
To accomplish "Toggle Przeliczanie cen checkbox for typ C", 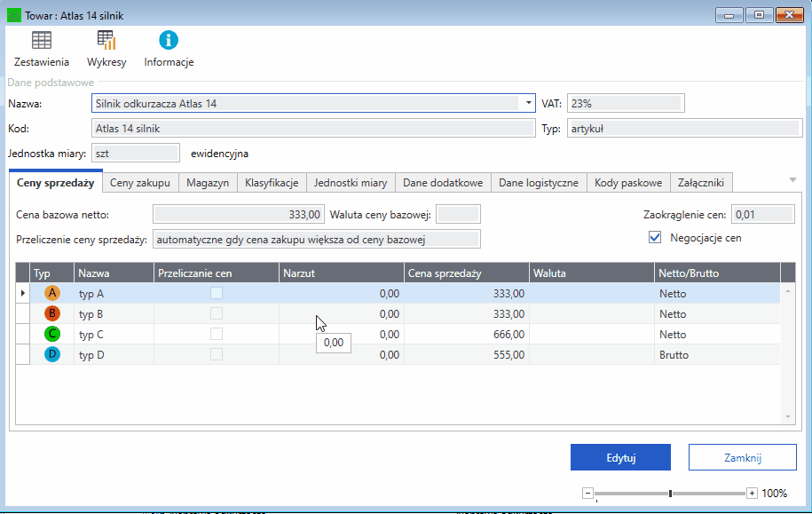I will [x=217, y=335].
